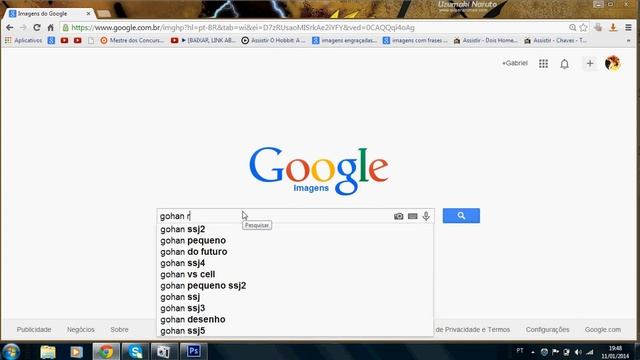This screenshot has height=360, width=640.
Task: Open the Assistir O Hobbit bookmark
Action: pyautogui.click(x=273, y=40)
